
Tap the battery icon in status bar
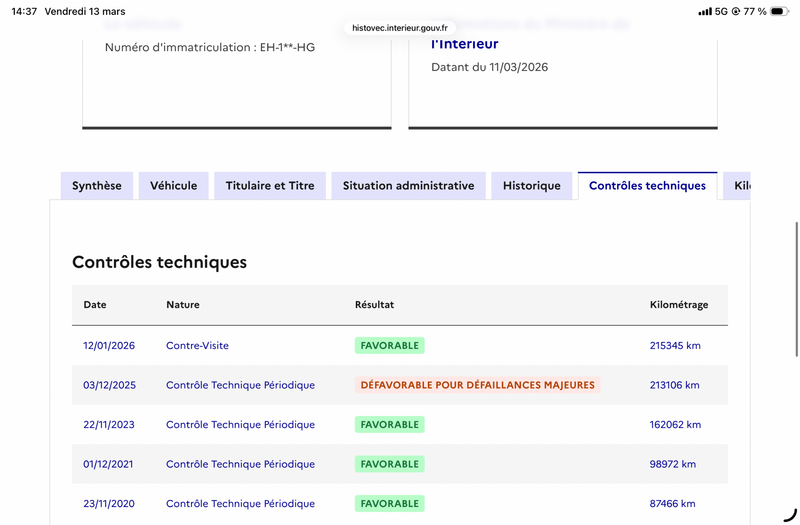(x=779, y=11)
